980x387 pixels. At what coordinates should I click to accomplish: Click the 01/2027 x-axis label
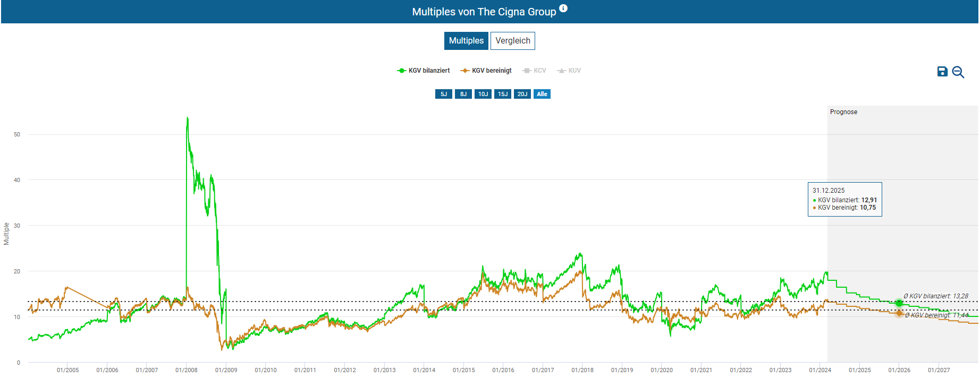click(x=939, y=370)
